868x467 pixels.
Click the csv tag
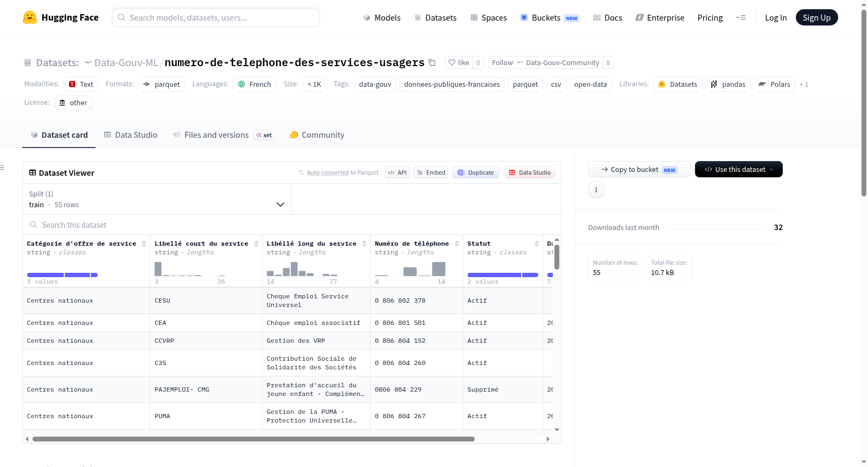coord(556,84)
